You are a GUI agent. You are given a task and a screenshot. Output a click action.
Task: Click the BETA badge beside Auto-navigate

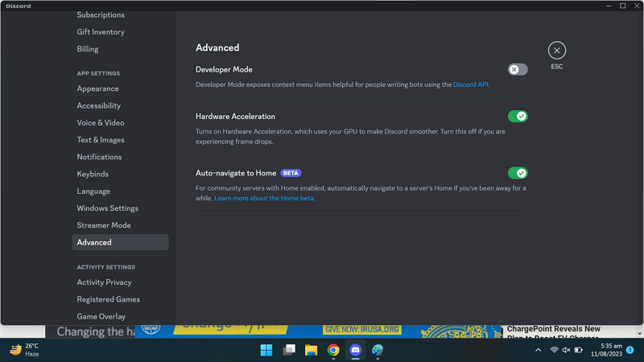(x=291, y=173)
